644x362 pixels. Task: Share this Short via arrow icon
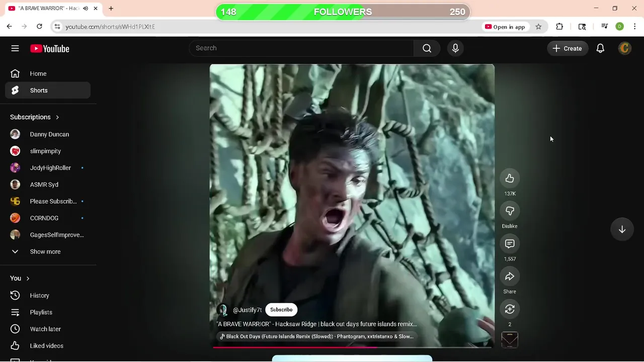[510, 277]
